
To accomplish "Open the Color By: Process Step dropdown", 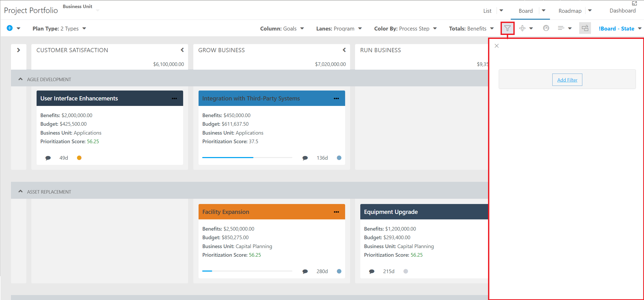I will pyautogui.click(x=405, y=28).
